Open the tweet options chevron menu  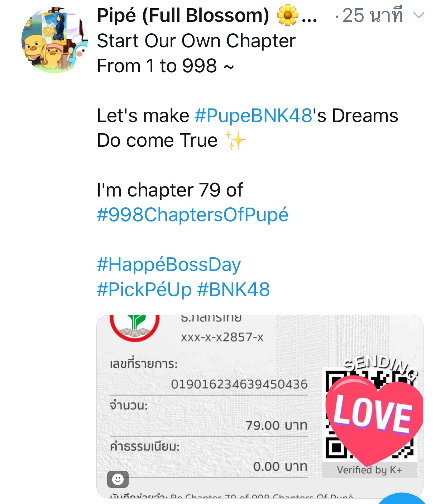tap(418, 15)
